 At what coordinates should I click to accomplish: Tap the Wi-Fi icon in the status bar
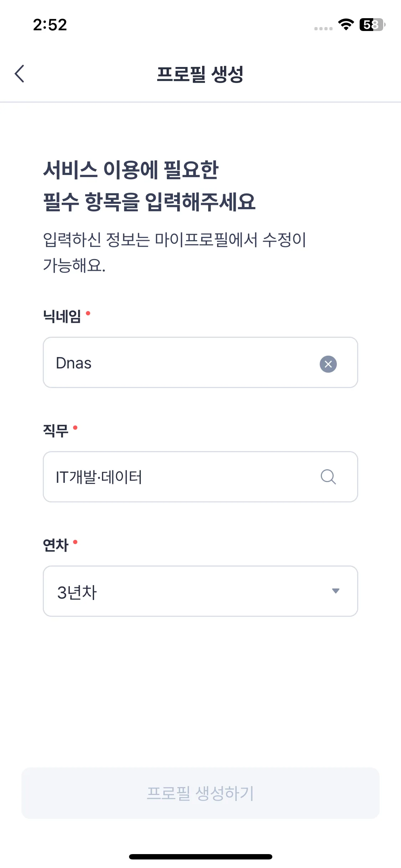tap(346, 25)
